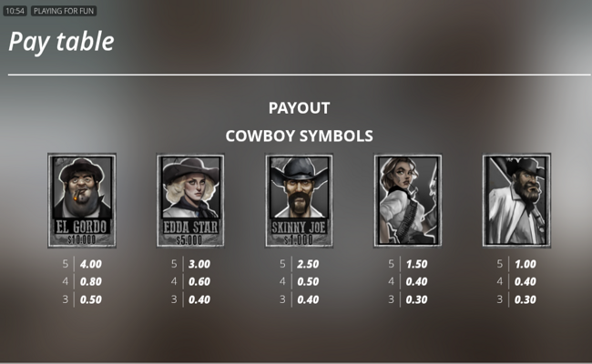Viewport: 592px width, 364px height.
Task: Click El Gordo's 4.00 five-of-a-kind payout
Action: pos(91,264)
